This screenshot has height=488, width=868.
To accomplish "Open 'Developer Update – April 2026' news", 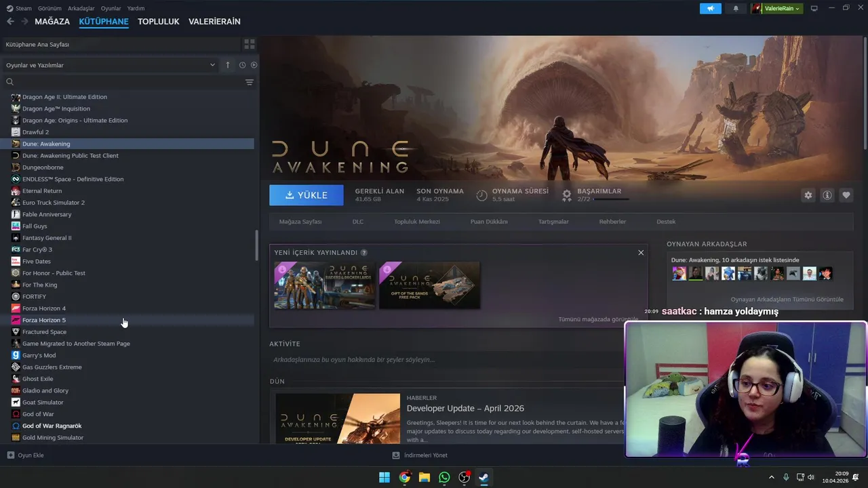I will click(465, 409).
